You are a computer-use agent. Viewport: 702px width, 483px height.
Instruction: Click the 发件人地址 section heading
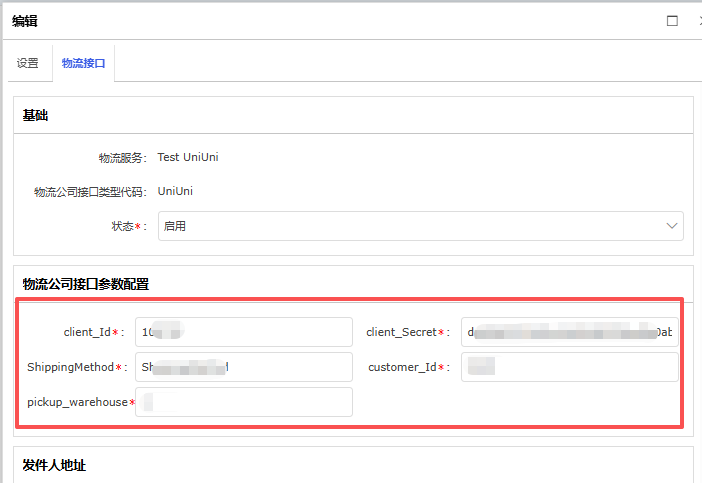[56, 465]
